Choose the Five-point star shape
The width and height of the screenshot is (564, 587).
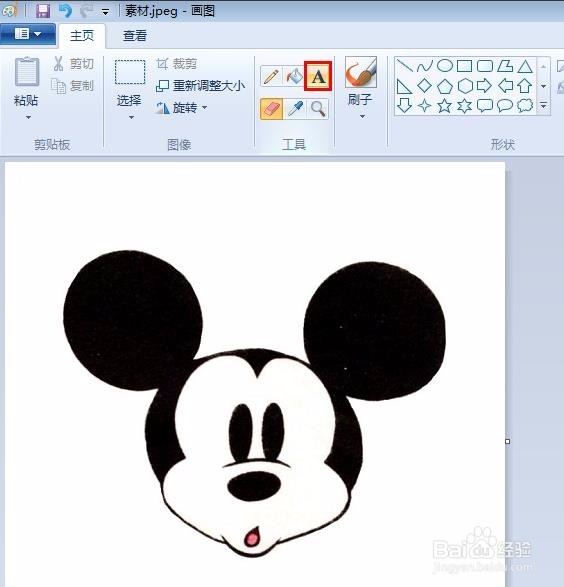444,106
